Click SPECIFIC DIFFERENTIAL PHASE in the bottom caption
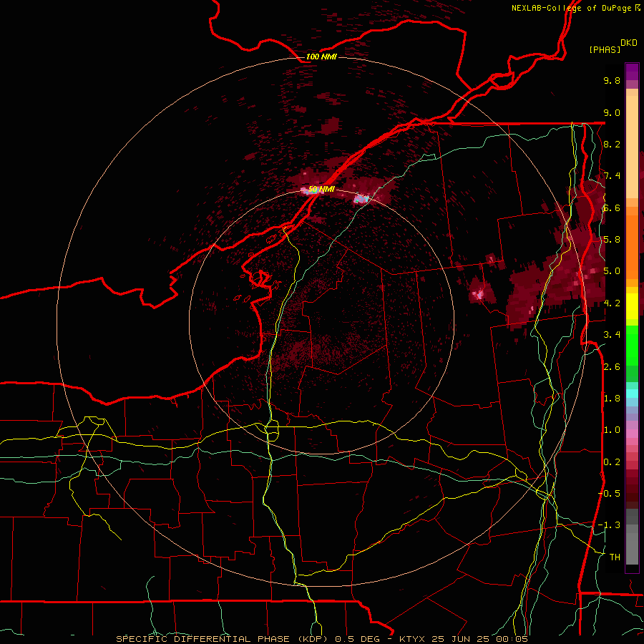 pos(204,639)
